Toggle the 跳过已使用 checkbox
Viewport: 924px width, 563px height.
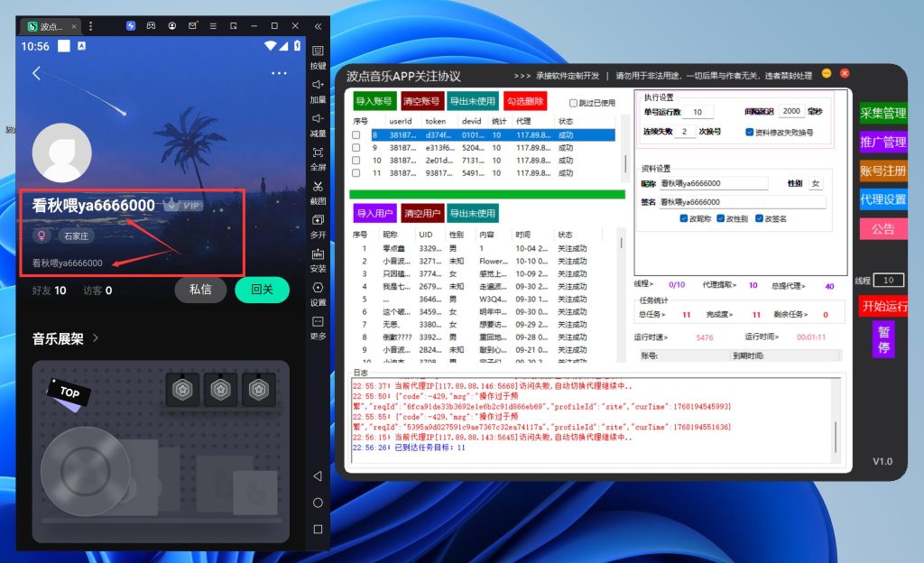point(574,103)
